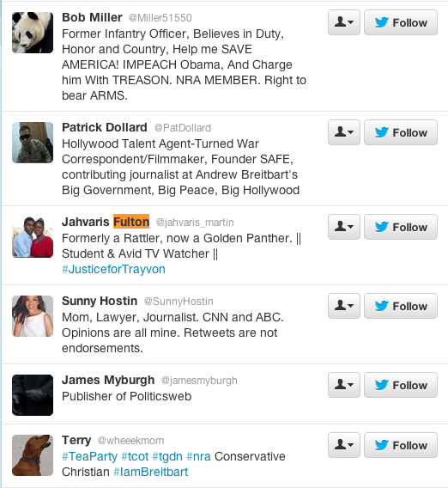This screenshot has height=488, width=448.
Task: Open the #TeaParty hashtag link
Action: pos(89,456)
